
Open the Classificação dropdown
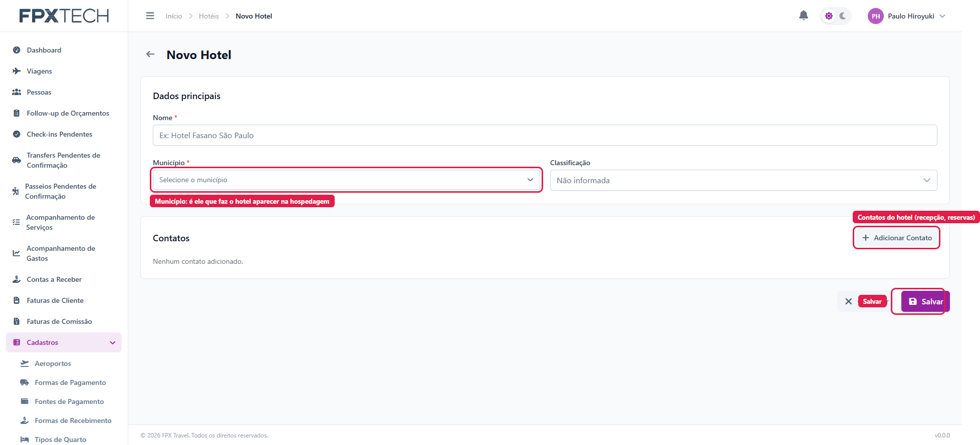point(744,180)
